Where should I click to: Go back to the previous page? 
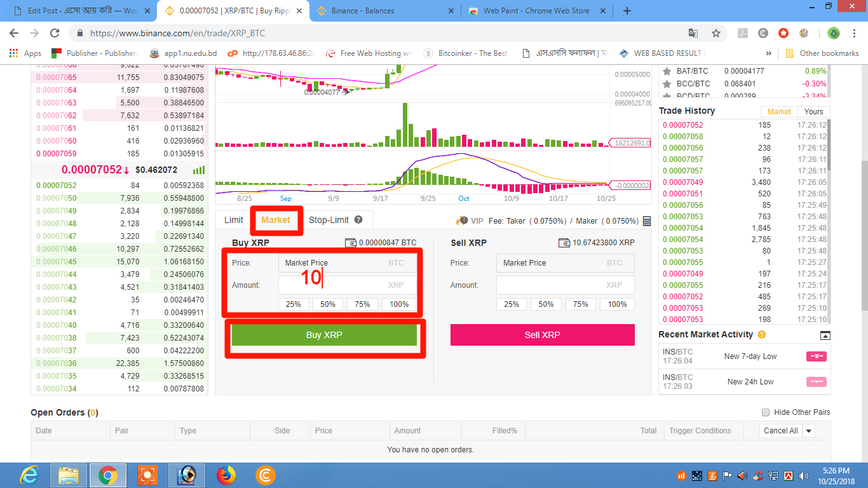point(14,33)
